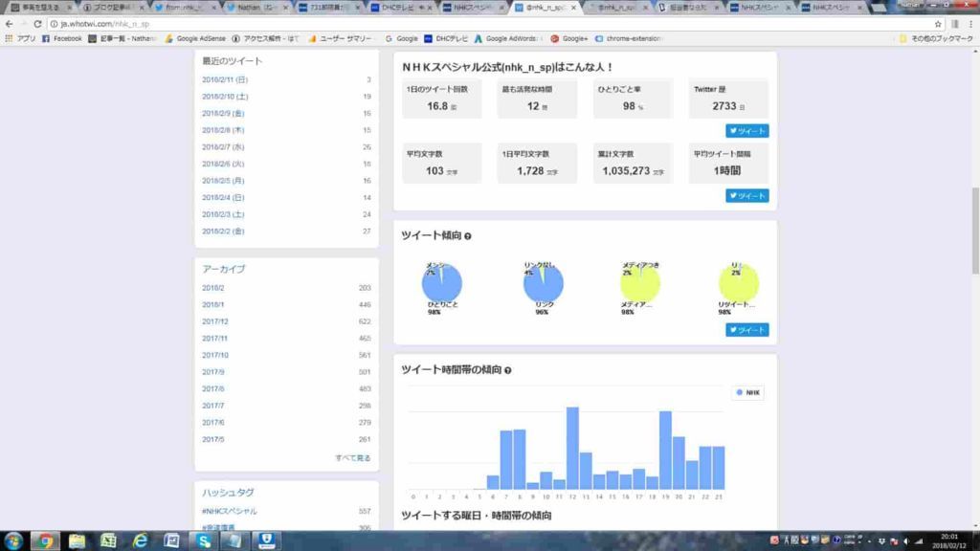Open the 2017/7 archive
Image resolution: width=980 pixels, height=551 pixels.
[x=212, y=407]
